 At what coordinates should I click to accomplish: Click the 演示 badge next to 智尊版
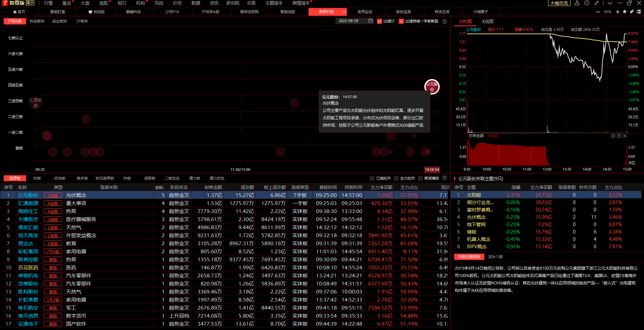point(30,3)
